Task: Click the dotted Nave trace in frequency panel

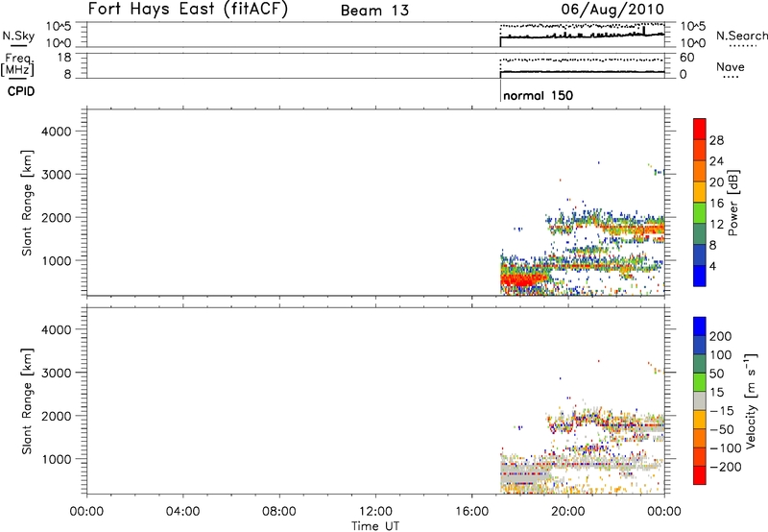Action: pos(582,60)
